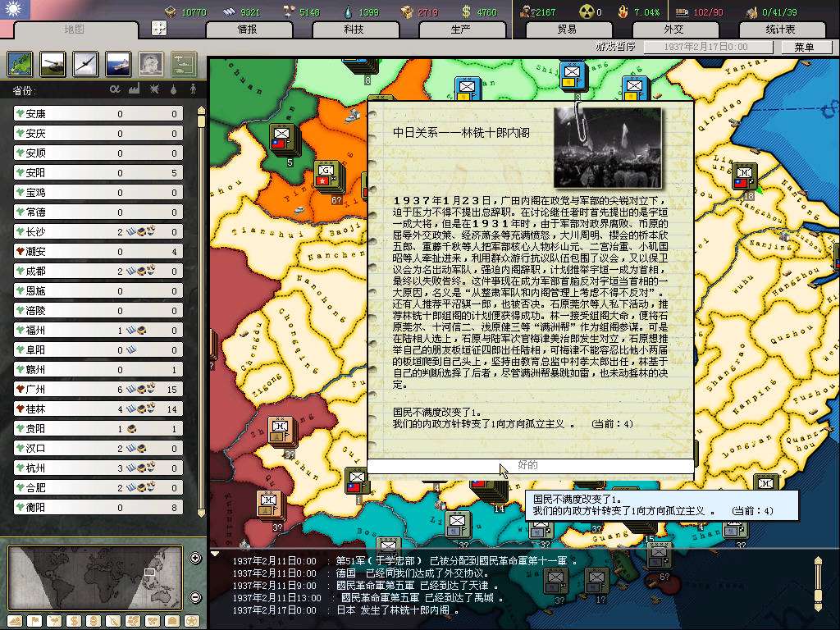Sort provinces by manpower person icon column
Image resolution: width=840 pixels, height=630 pixels.
[x=194, y=89]
